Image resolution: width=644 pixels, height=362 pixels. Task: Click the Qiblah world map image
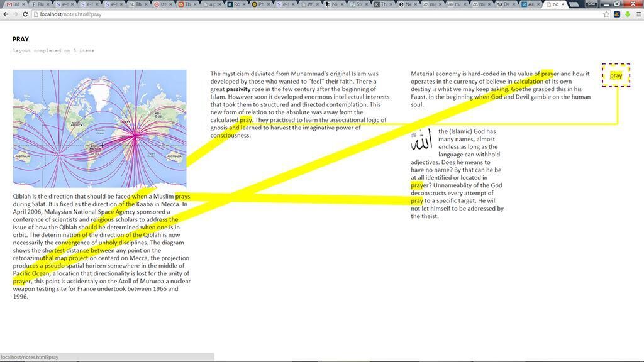point(99,128)
